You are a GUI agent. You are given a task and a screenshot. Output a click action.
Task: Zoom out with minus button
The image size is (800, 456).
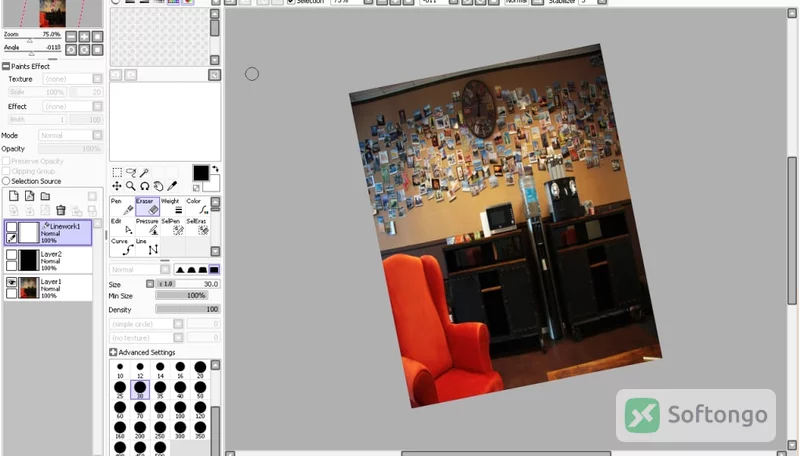tap(71, 36)
